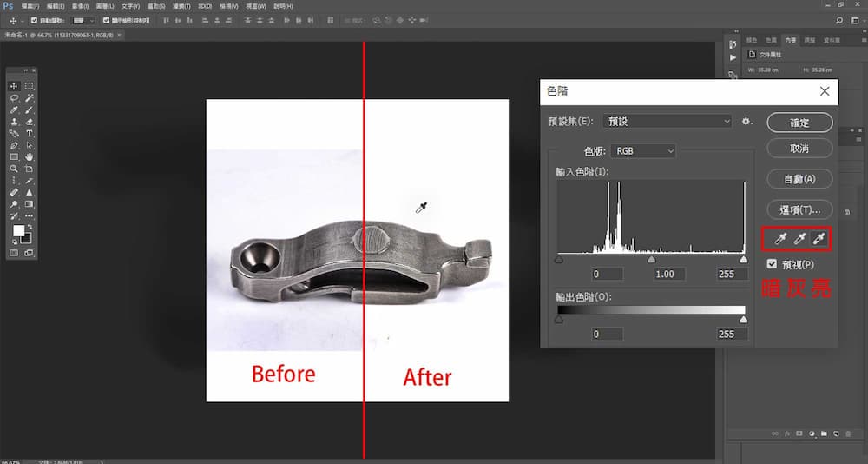Close the 色階 dialog with X
Image resolution: width=868 pixels, height=464 pixels.
pyautogui.click(x=825, y=91)
